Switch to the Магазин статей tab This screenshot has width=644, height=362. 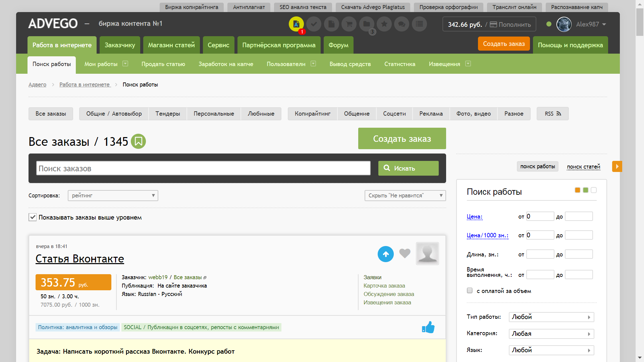click(171, 45)
